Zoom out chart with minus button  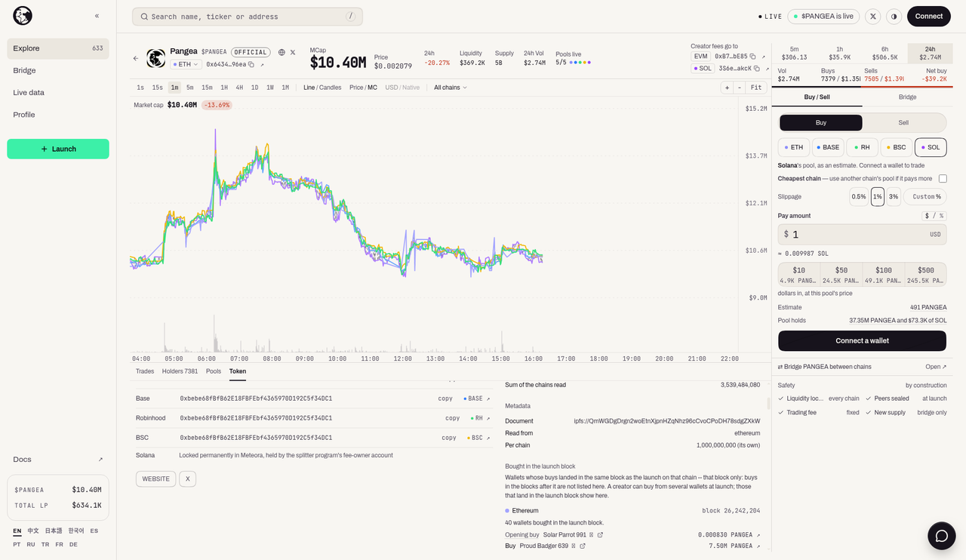click(740, 88)
